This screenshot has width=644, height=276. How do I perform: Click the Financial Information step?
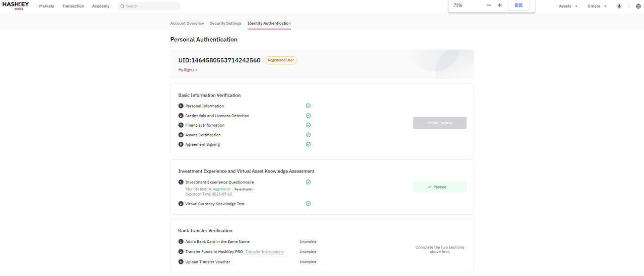coord(205,125)
